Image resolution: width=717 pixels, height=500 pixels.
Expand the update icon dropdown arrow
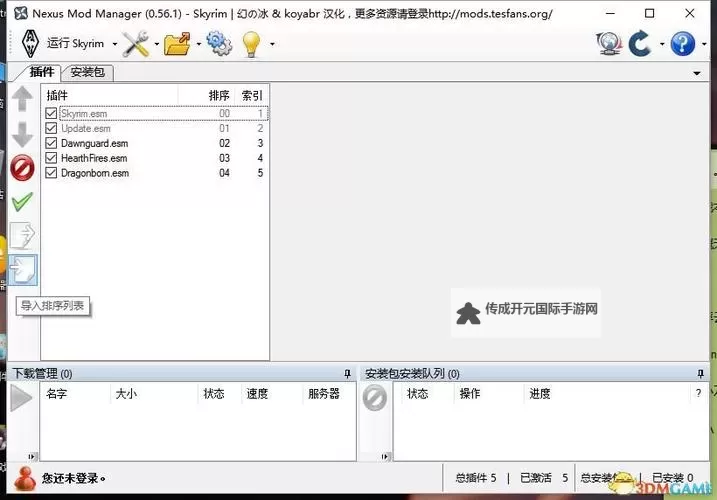pyautogui.click(x=662, y=44)
